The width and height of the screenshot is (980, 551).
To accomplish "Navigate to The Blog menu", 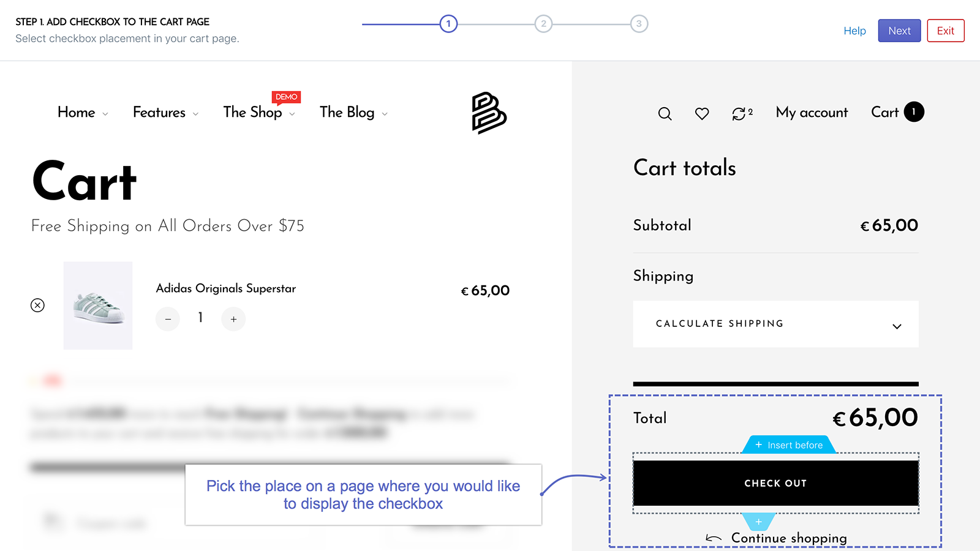I will coord(347,113).
